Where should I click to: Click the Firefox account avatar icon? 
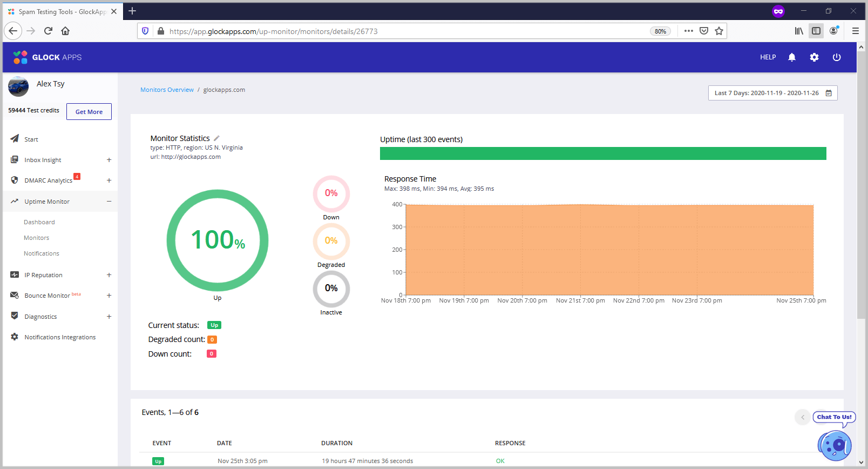(834, 31)
